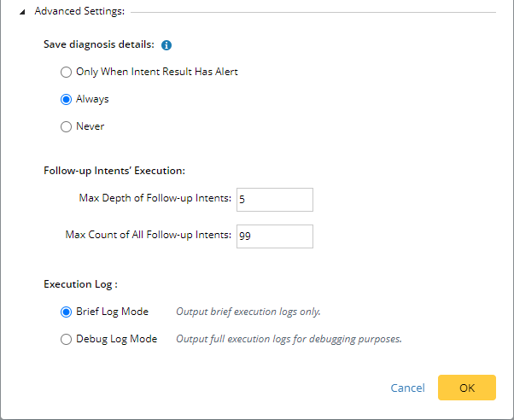514x420 pixels.
Task: Confirm settings with the OK button
Action: click(x=466, y=388)
